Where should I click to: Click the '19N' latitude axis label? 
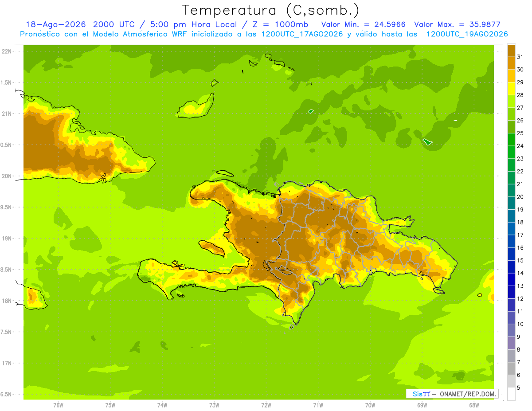pyautogui.click(x=7, y=239)
